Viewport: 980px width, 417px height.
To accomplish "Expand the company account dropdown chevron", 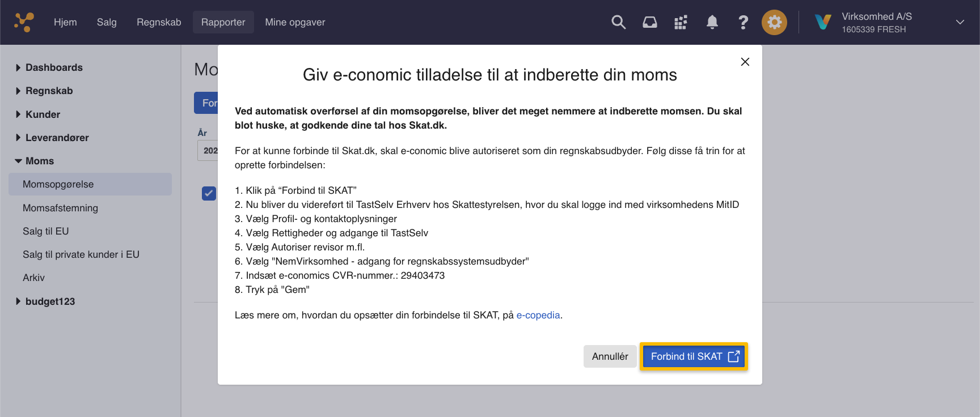I will tap(960, 22).
